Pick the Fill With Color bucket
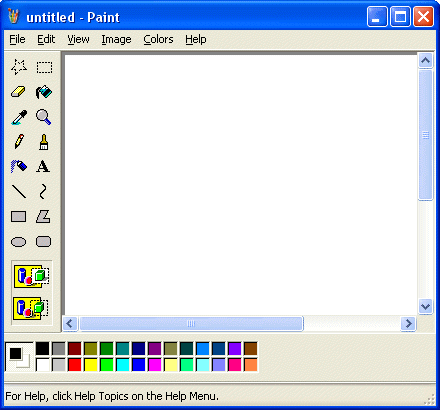440x410 pixels. pos(44,92)
